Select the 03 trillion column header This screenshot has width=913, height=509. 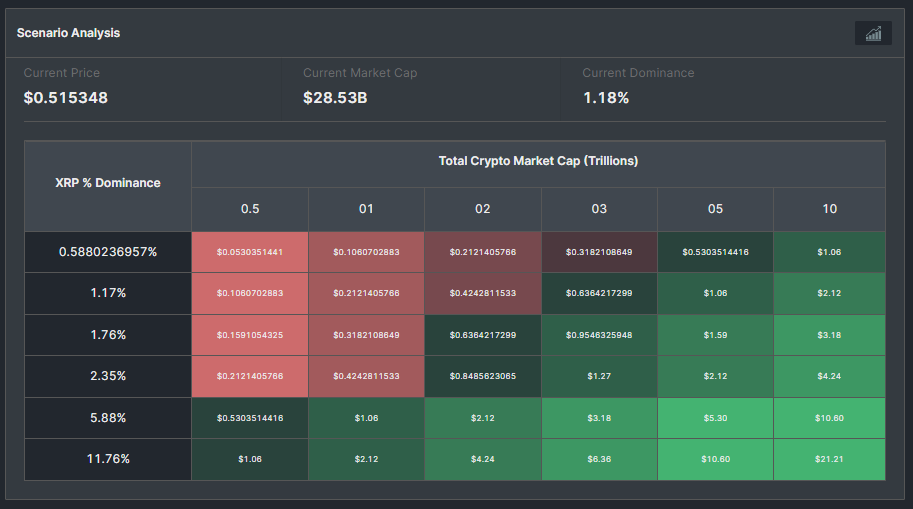[599, 209]
